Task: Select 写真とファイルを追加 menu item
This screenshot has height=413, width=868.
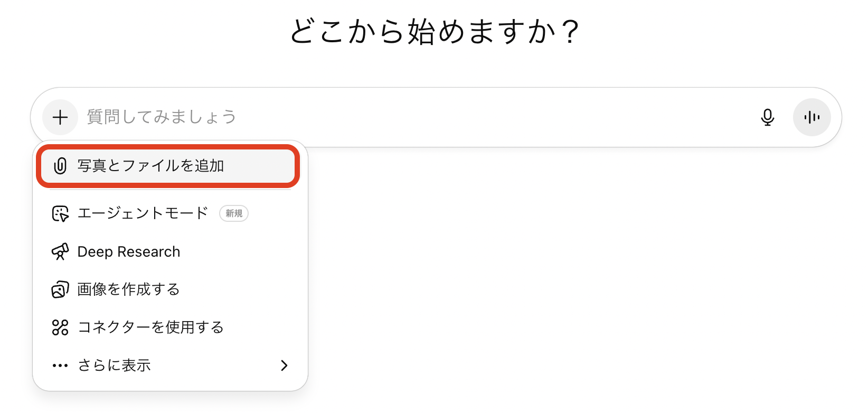Action: tap(168, 166)
